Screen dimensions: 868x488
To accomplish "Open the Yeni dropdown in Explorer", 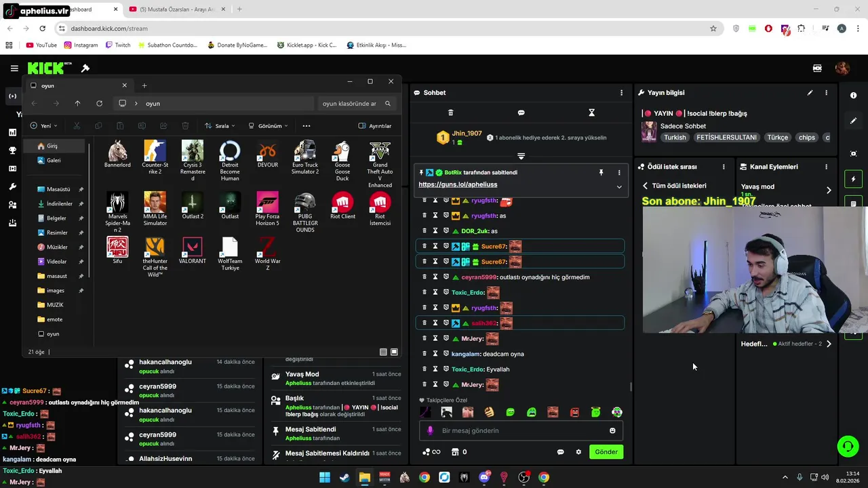I will pyautogui.click(x=44, y=126).
